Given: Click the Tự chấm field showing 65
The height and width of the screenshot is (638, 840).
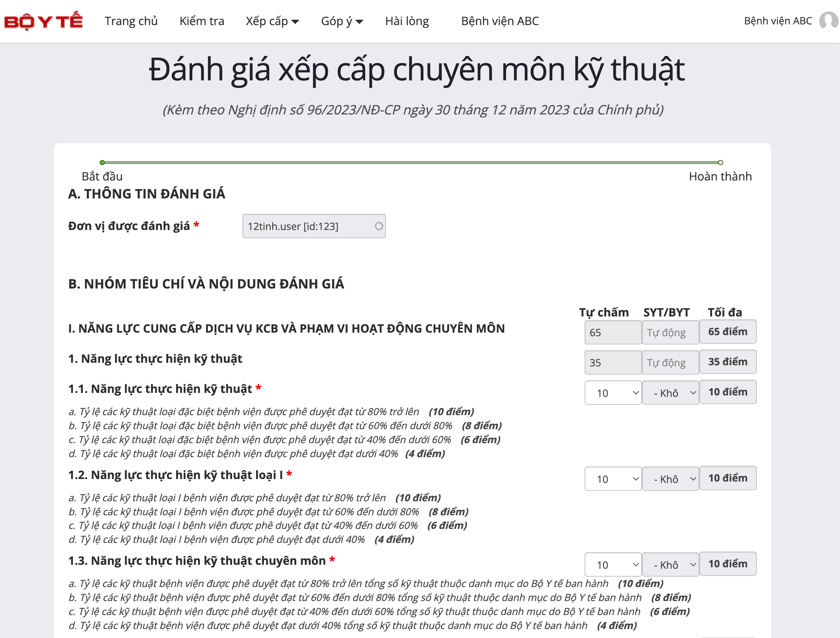Looking at the screenshot, I should tap(613, 333).
